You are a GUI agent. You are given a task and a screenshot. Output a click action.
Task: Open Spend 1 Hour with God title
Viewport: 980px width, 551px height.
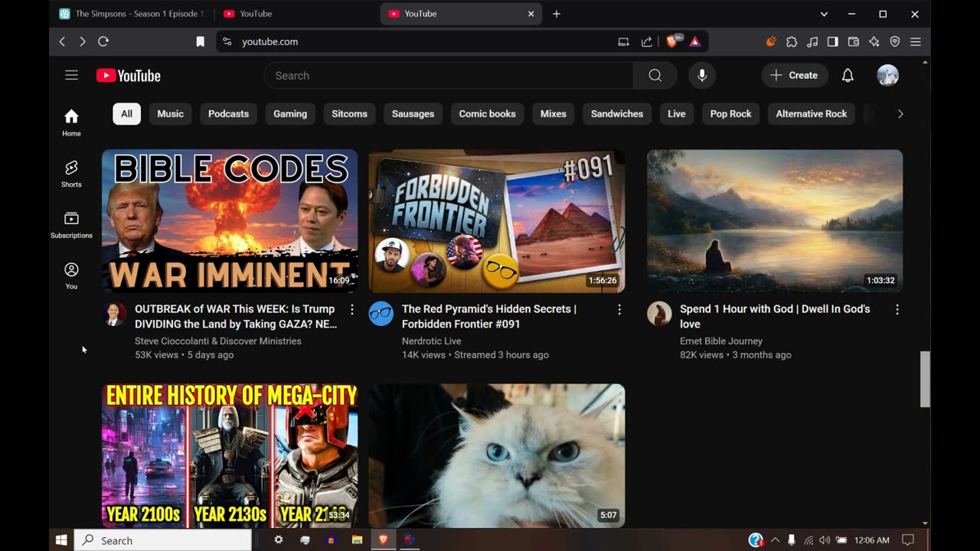point(775,316)
